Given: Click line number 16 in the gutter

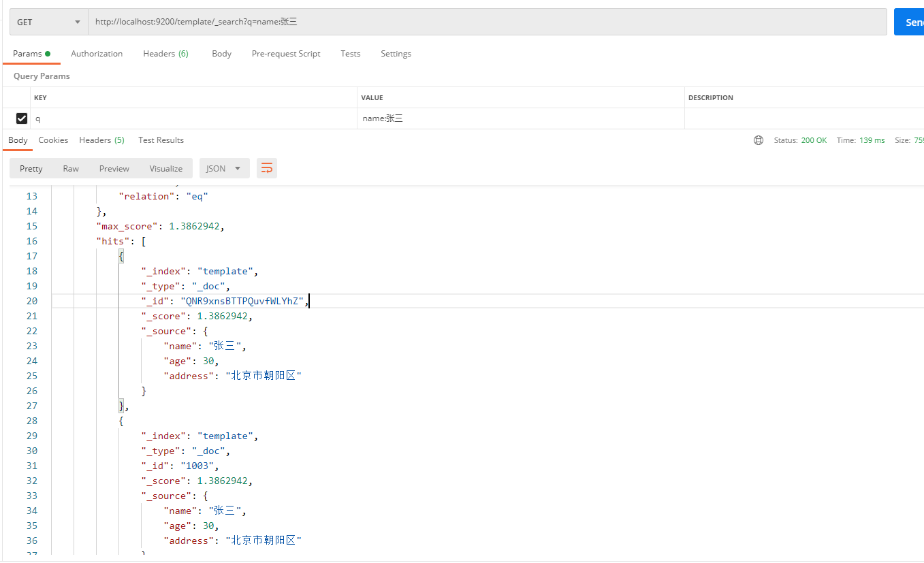Looking at the screenshot, I should 32,241.
